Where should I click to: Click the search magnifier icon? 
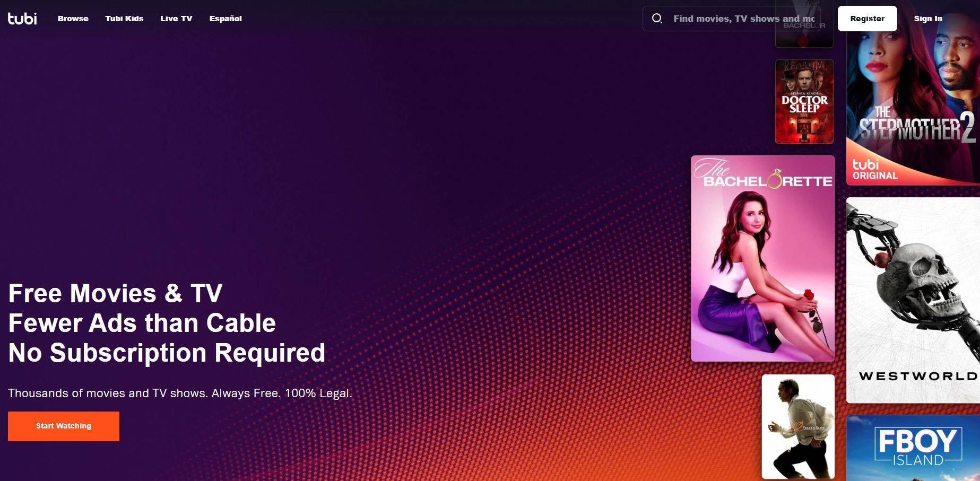click(657, 19)
